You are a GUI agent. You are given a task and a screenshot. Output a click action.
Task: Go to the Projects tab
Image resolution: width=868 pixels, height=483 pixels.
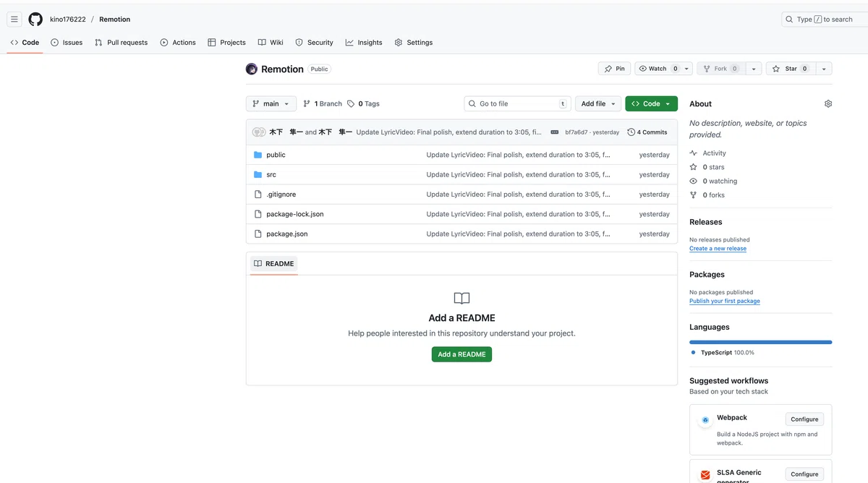[226, 43]
